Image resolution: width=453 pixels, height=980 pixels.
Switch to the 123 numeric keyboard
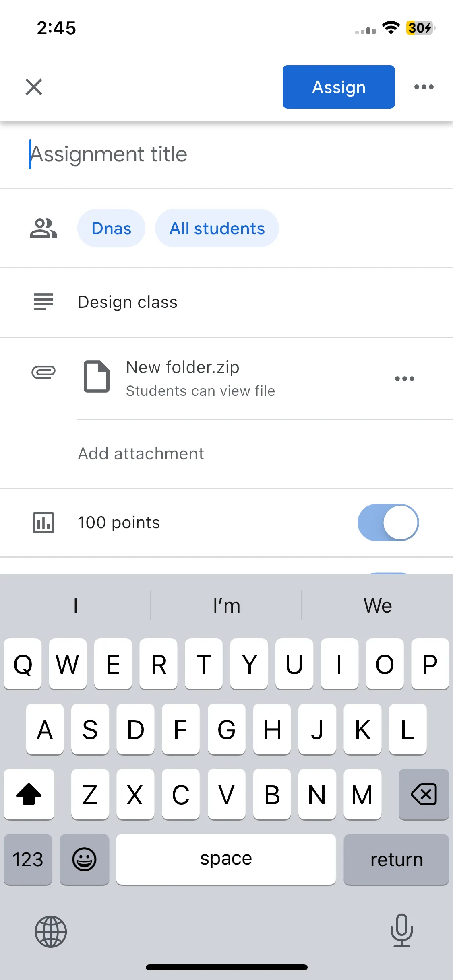(x=28, y=860)
